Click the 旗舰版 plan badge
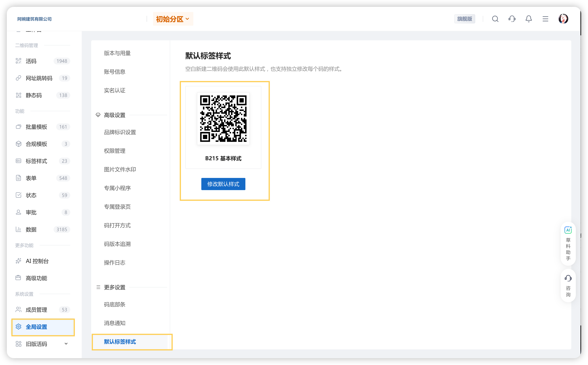The image size is (588, 365). pyautogui.click(x=465, y=19)
